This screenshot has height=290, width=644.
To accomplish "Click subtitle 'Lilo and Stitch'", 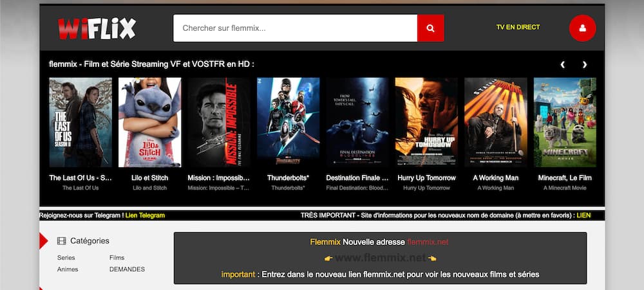I will (150, 188).
